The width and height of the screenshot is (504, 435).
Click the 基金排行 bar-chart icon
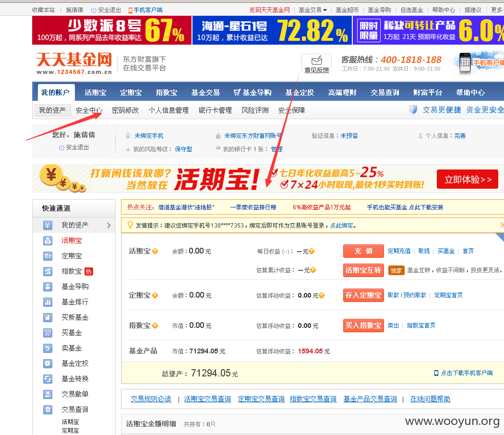[48, 302]
